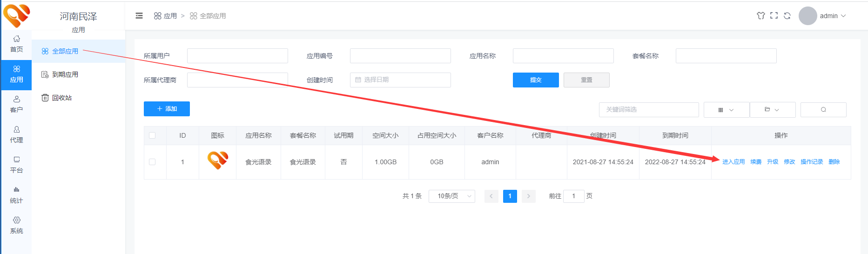
Task: Open 统计 section in sidebar
Action: coord(16,195)
